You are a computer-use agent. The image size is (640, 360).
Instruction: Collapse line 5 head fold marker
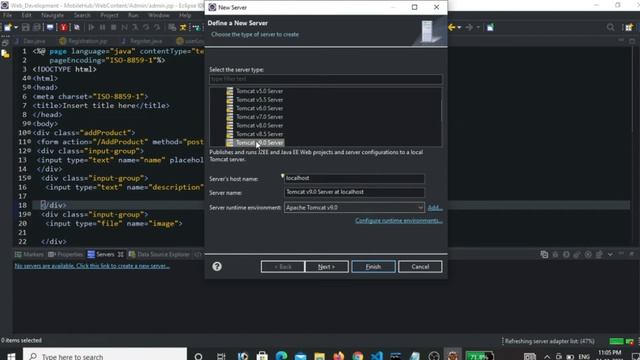29,87
